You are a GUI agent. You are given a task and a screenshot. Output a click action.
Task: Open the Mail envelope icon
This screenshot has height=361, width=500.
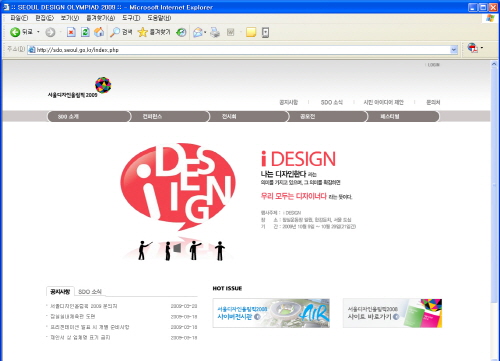tap(198, 32)
